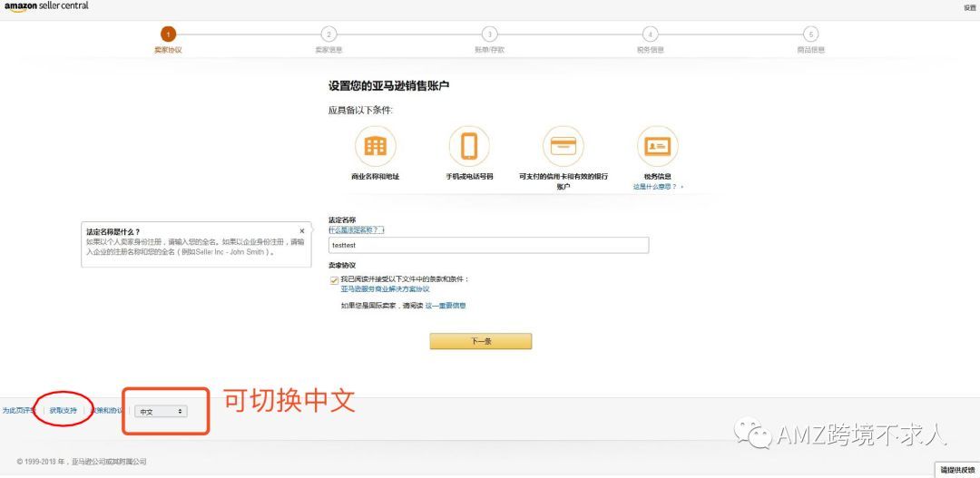Select step 5 商品信息 circle
The image size is (980, 478).
810,34
